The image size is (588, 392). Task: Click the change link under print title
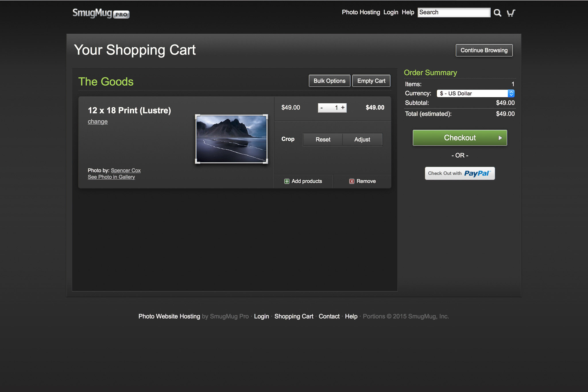tap(98, 122)
